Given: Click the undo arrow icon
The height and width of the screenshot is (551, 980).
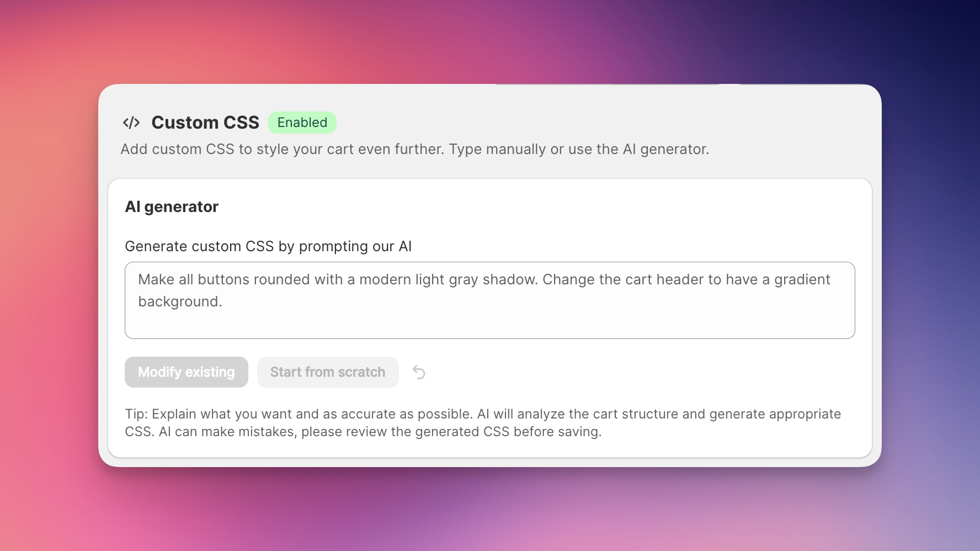Looking at the screenshot, I should tap(419, 372).
